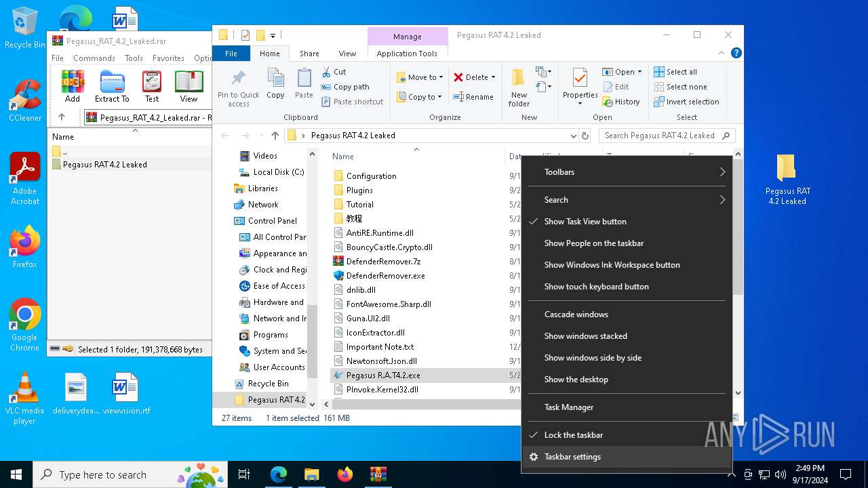This screenshot has height=488, width=868.
Task: Open Microsoft Edge from the taskbar
Action: click(x=279, y=474)
